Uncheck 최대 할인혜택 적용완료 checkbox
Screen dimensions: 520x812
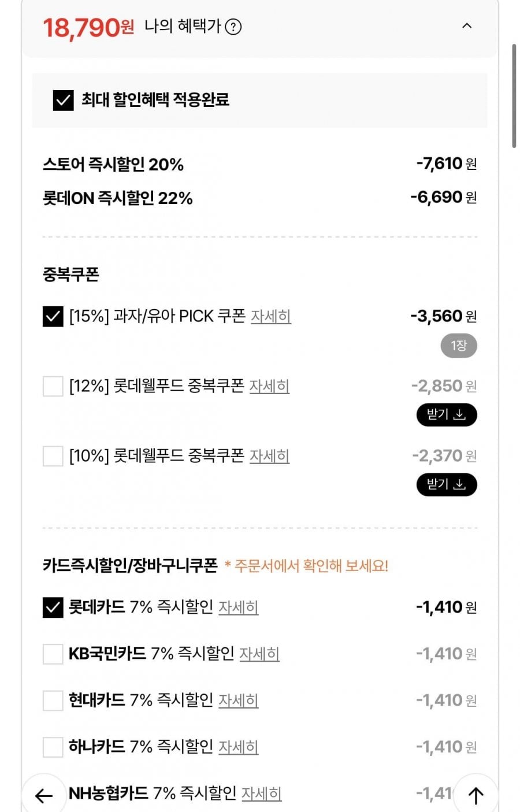tap(63, 100)
